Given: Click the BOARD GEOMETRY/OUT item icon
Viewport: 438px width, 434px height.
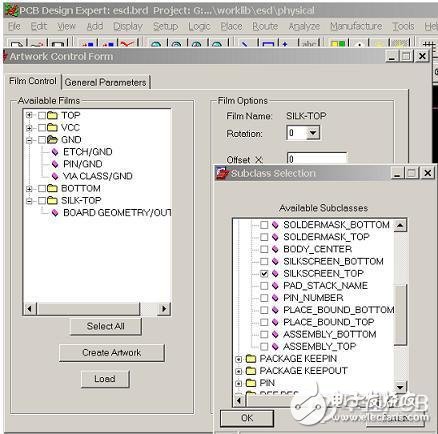Looking at the screenshot, I should 55,213.
